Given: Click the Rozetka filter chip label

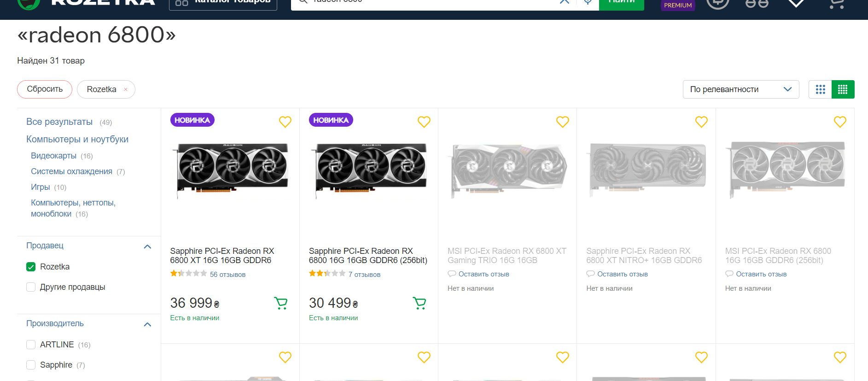Looking at the screenshot, I should click(x=101, y=89).
